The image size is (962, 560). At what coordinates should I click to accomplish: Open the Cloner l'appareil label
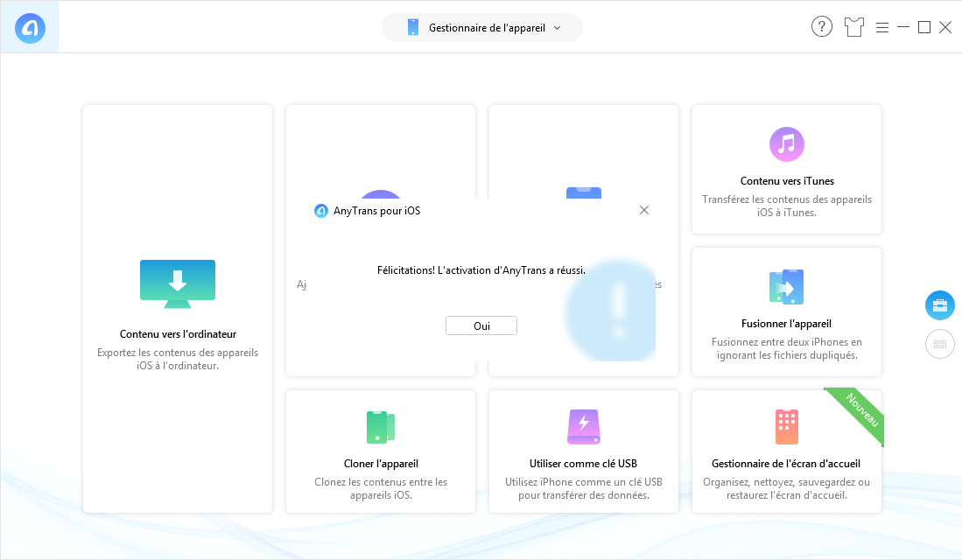click(381, 464)
